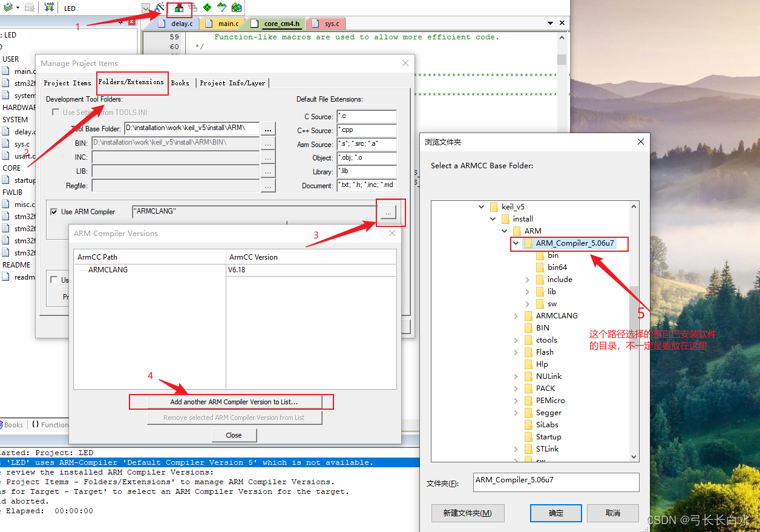Click the Flash folder icon

click(x=529, y=352)
